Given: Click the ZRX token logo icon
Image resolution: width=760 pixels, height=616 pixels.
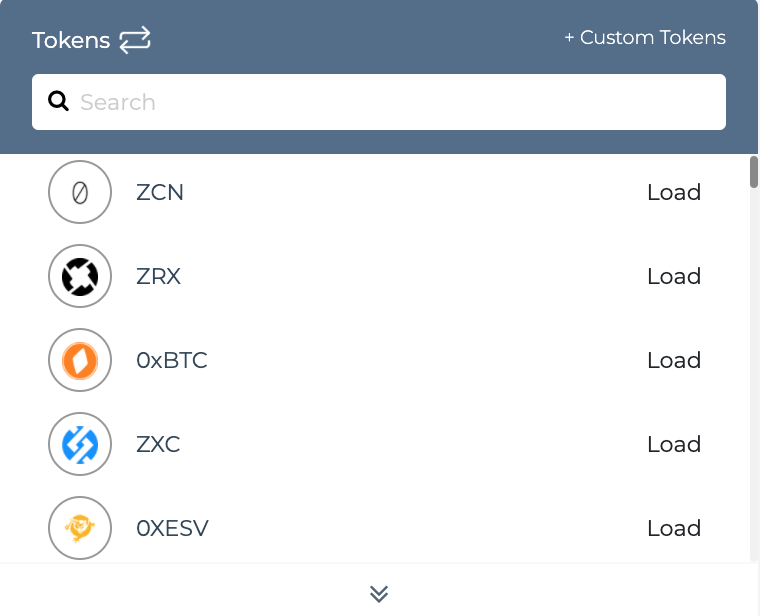Looking at the screenshot, I should tap(80, 276).
